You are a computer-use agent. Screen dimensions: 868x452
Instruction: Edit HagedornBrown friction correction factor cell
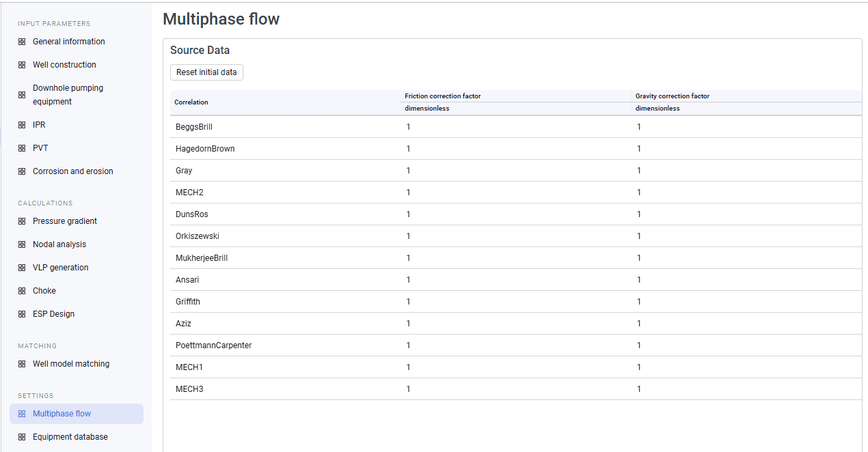516,149
